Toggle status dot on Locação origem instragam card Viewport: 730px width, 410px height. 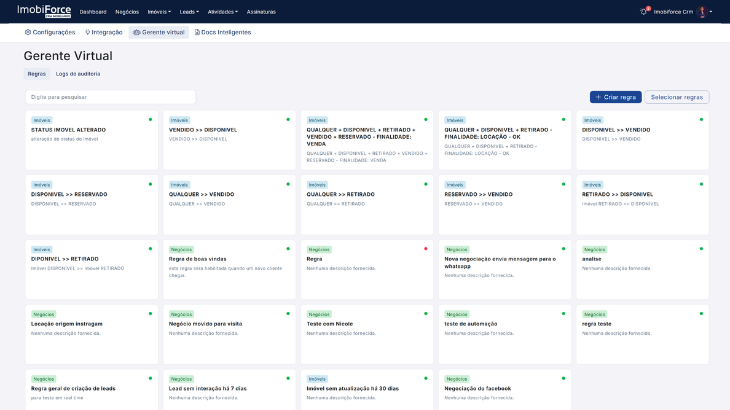[150, 314]
